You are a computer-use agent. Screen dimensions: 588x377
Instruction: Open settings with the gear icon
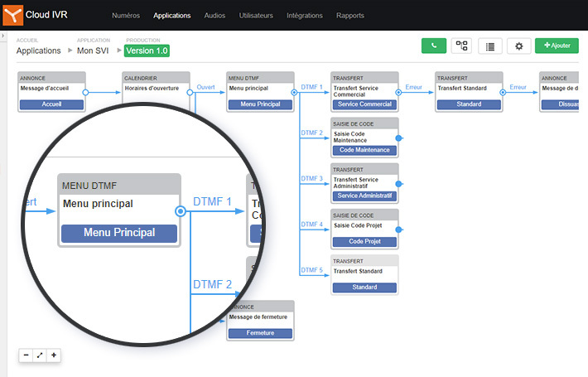(x=518, y=46)
